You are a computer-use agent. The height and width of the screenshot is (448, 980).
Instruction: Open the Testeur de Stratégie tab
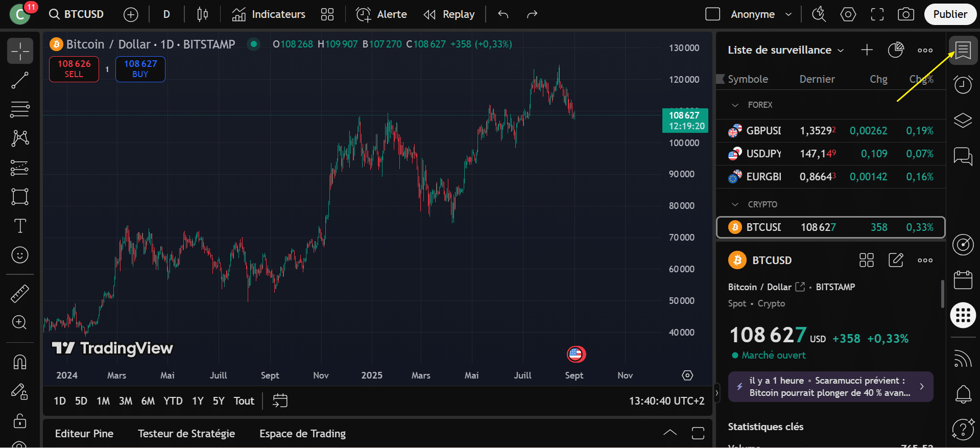(186, 434)
